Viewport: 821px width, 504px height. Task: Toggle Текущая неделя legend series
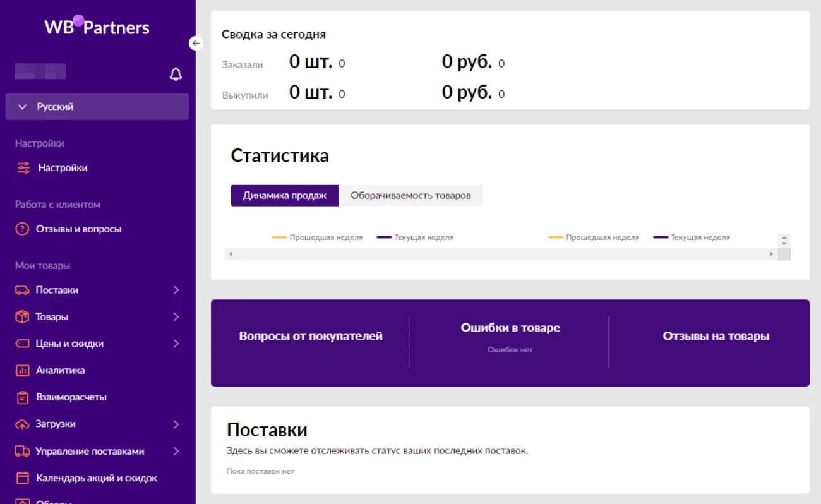click(x=416, y=237)
